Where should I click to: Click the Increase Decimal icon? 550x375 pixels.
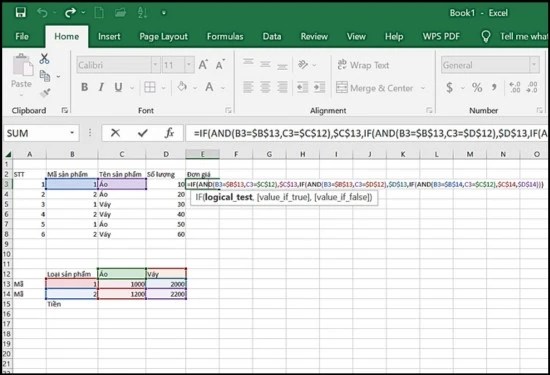click(515, 87)
